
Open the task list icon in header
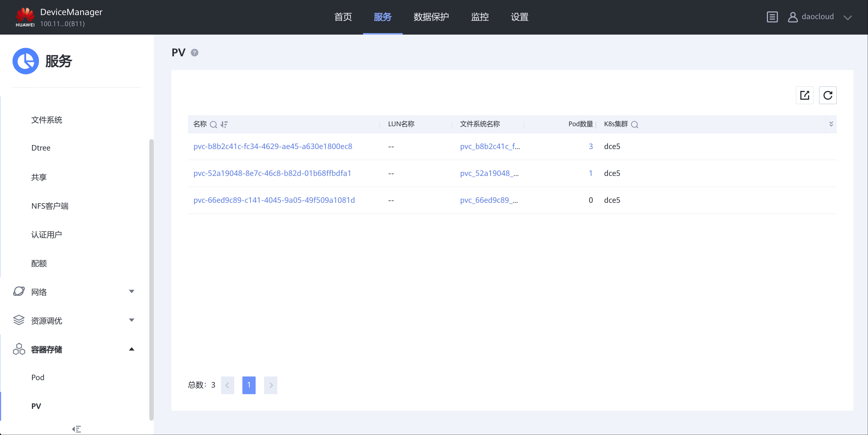pyautogui.click(x=772, y=17)
